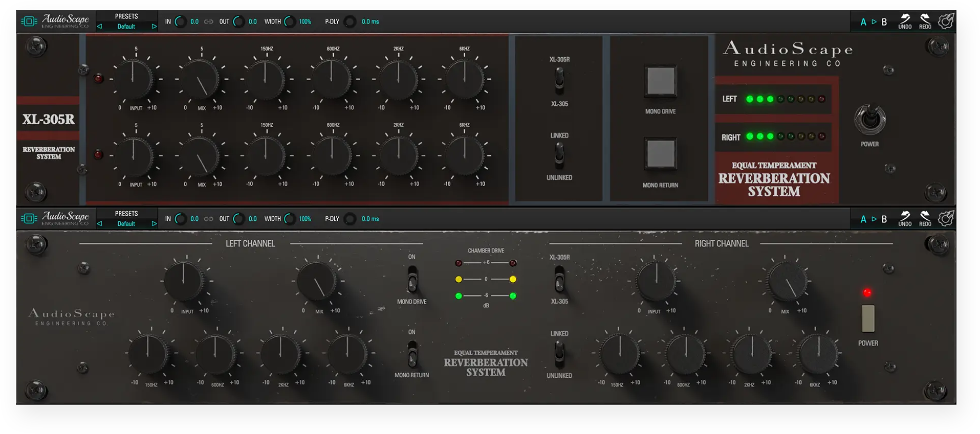Toggle LINKED / UNLINKED switch on bottom unit
The image size is (980, 434).
[559, 354]
